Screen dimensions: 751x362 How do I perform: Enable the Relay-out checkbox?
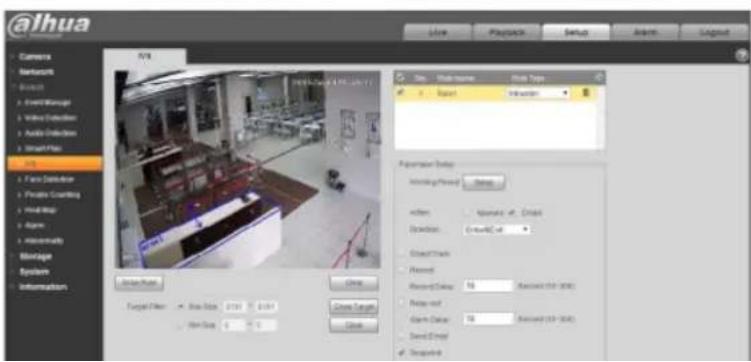pyautogui.click(x=401, y=303)
